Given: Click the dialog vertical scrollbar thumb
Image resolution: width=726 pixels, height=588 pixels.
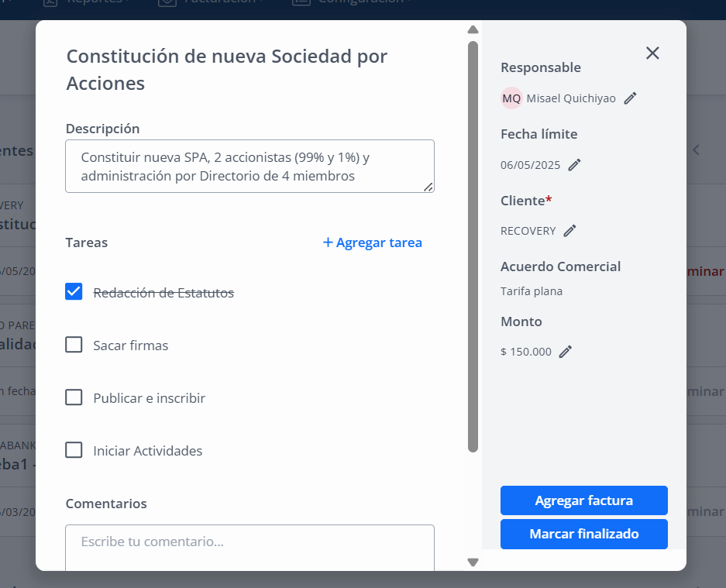Looking at the screenshot, I should coord(473,246).
